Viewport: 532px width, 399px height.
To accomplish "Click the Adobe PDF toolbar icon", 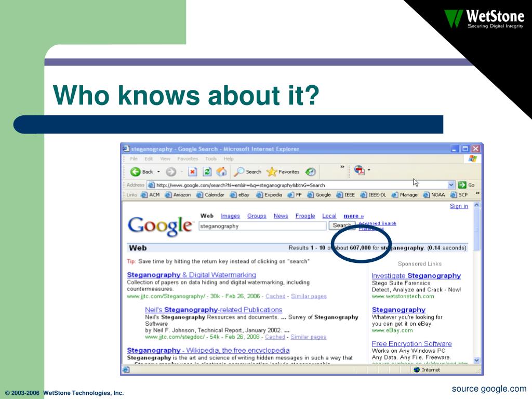I will (359, 170).
